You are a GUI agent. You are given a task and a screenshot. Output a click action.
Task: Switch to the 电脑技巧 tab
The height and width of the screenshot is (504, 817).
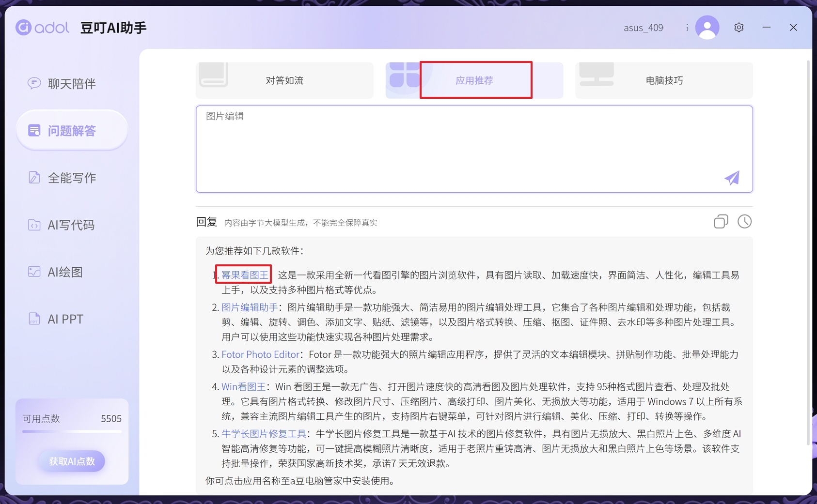[x=664, y=80]
